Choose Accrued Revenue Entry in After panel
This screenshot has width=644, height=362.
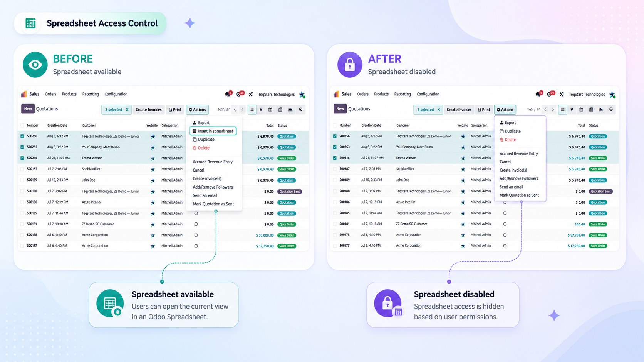(x=519, y=153)
